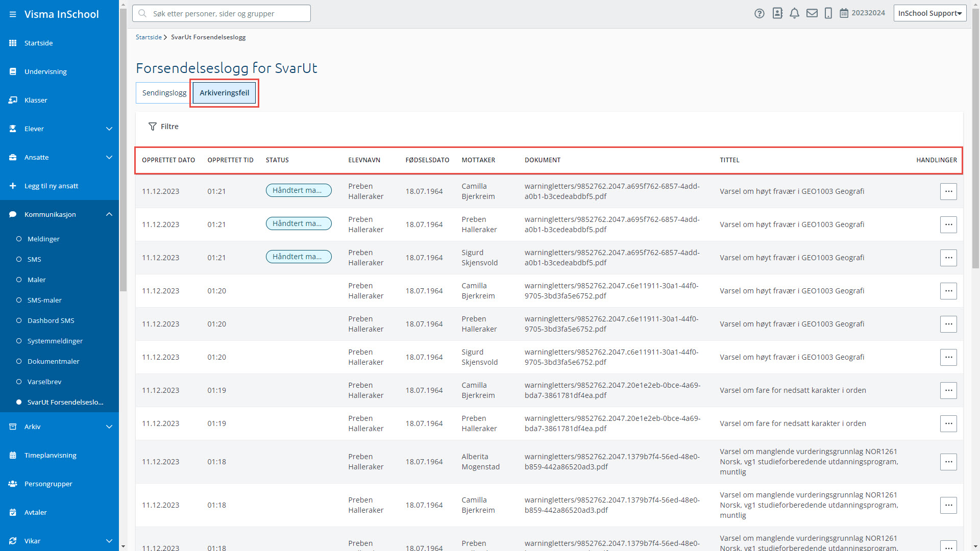The width and height of the screenshot is (980, 551).
Task: Click the Vikar refresh icon
Action: click(13, 541)
